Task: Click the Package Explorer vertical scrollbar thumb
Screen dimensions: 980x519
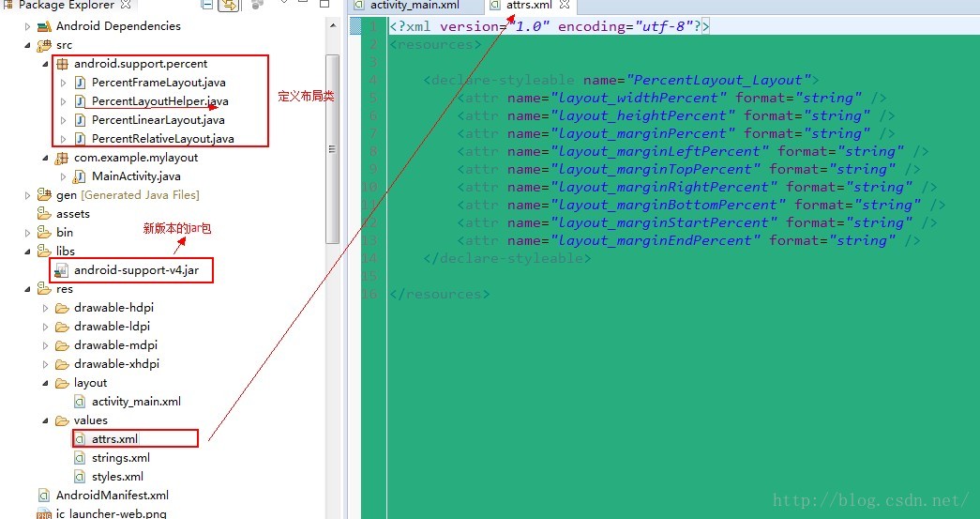Action: tap(332, 149)
